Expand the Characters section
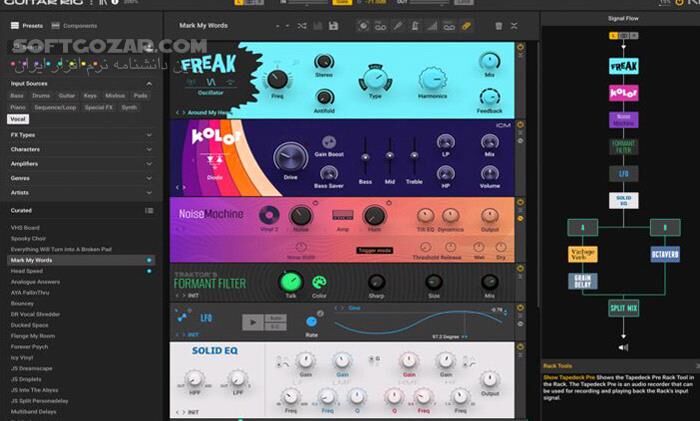The width and height of the screenshot is (700, 421). coord(149,150)
